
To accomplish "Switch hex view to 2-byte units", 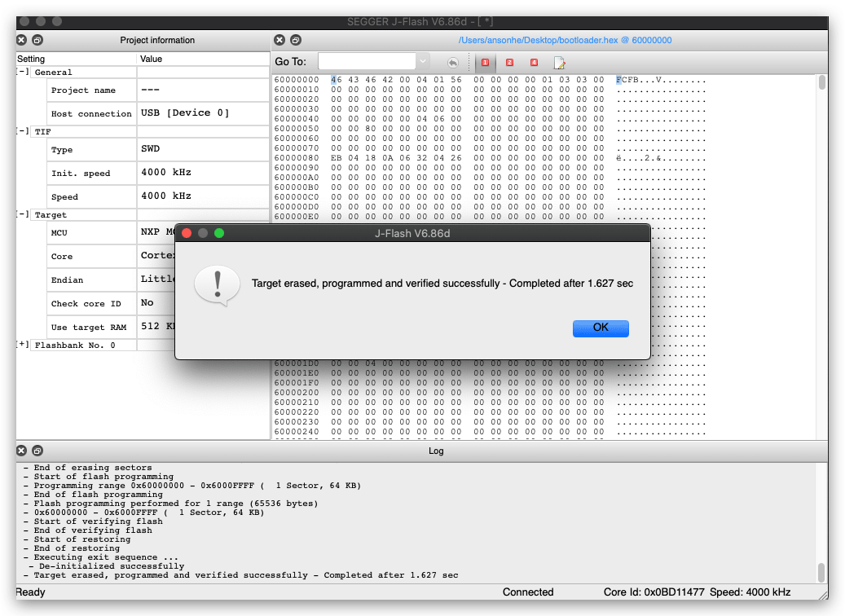I will (509, 63).
